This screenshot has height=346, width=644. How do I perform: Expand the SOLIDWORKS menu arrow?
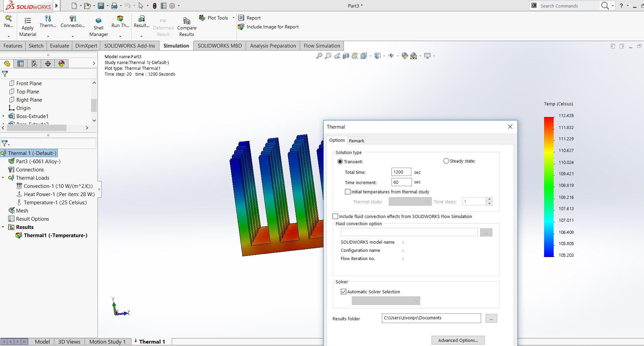tap(57, 6)
